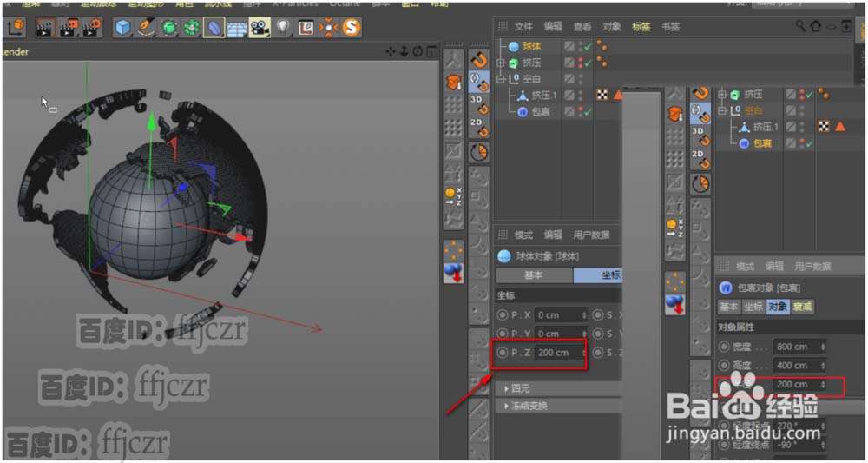Click the orange S plugin icon

pos(351,29)
